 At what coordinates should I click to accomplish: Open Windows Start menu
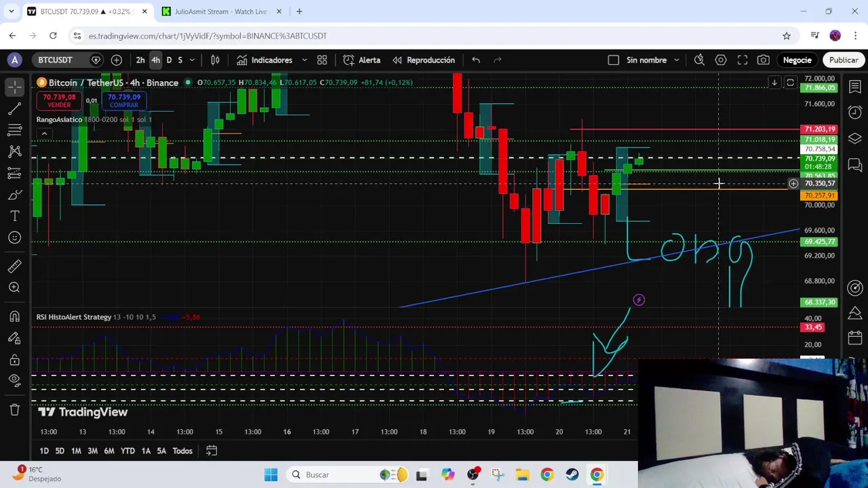pyautogui.click(x=271, y=474)
